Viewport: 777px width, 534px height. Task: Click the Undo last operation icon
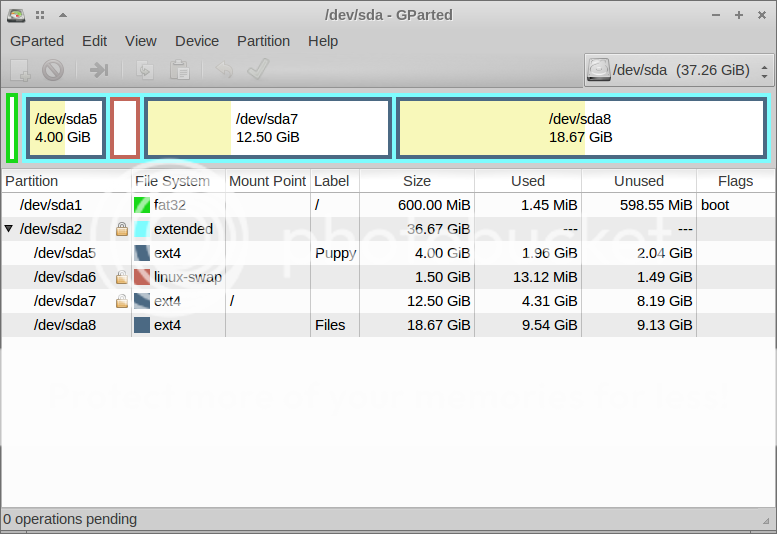224,70
